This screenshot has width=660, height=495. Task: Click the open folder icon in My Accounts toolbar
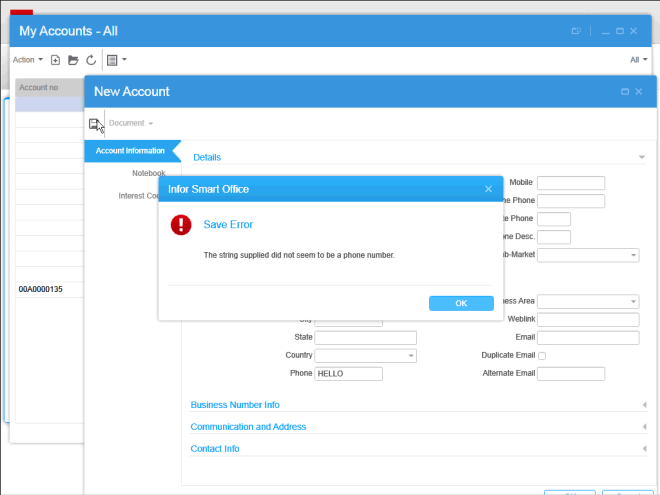pos(73,60)
